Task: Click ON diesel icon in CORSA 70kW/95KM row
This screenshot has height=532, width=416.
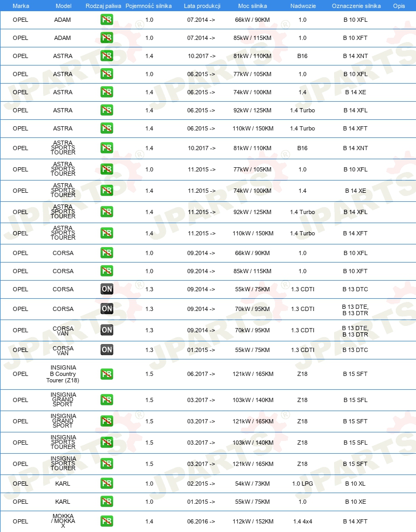Action: pyautogui.click(x=107, y=309)
